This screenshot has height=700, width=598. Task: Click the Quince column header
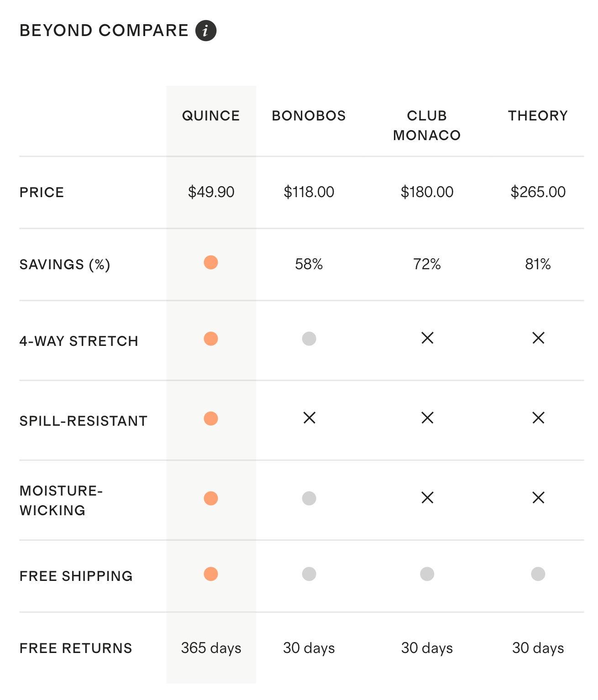click(x=211, y=116)
